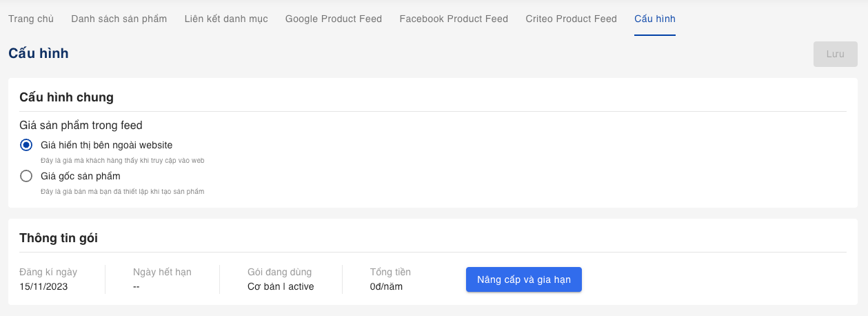Image resolution: width=868 pixels, height=316 pixels.
Task: Click the Cơ bản | active plan status
Action: click(281, 286)
